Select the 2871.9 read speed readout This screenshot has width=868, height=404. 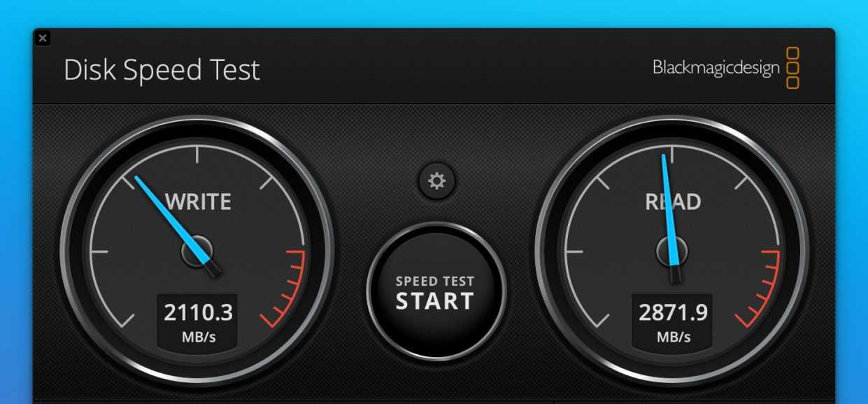pos(673,312)
